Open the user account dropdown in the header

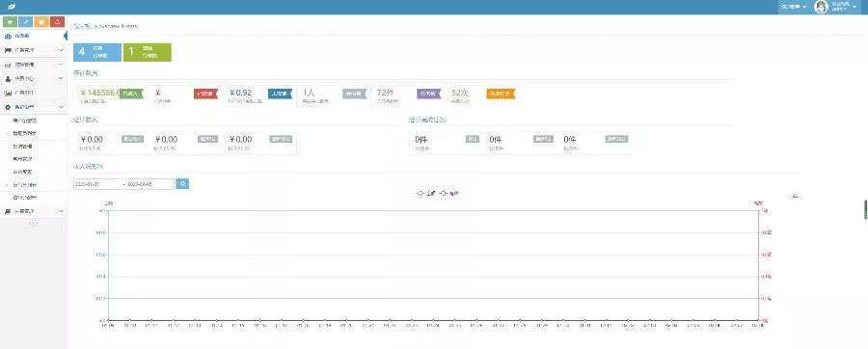(845, 7)
